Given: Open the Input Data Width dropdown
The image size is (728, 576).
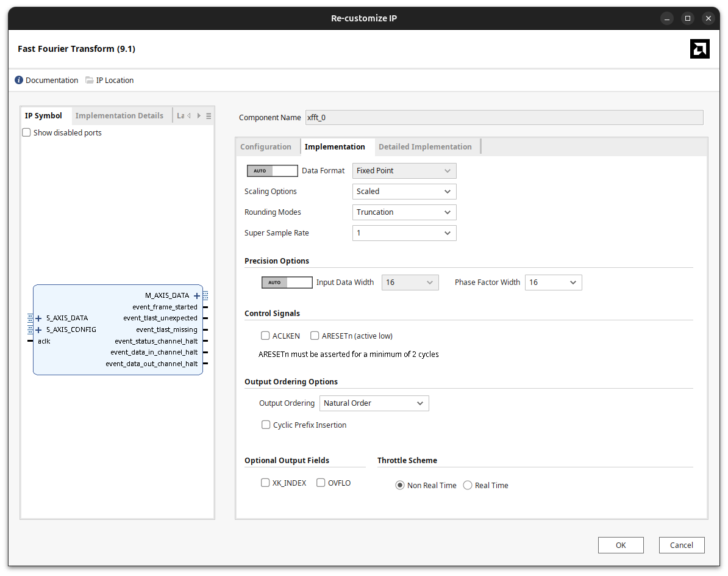Looking at the screenshot, I should coord(410,283).
